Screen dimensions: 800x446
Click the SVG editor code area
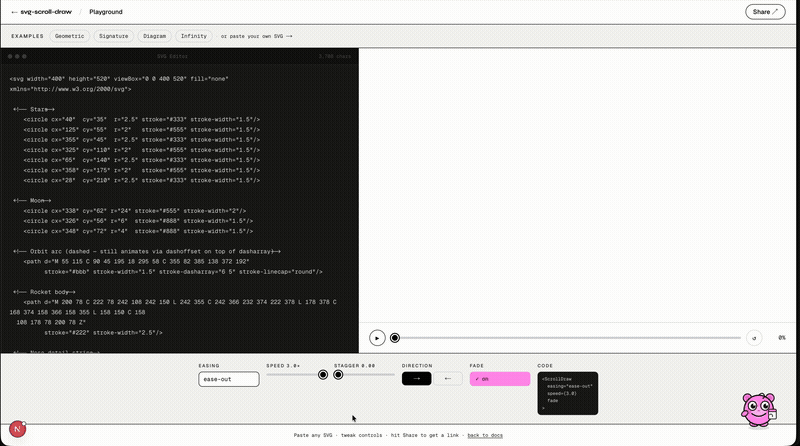tap(180, 208)
